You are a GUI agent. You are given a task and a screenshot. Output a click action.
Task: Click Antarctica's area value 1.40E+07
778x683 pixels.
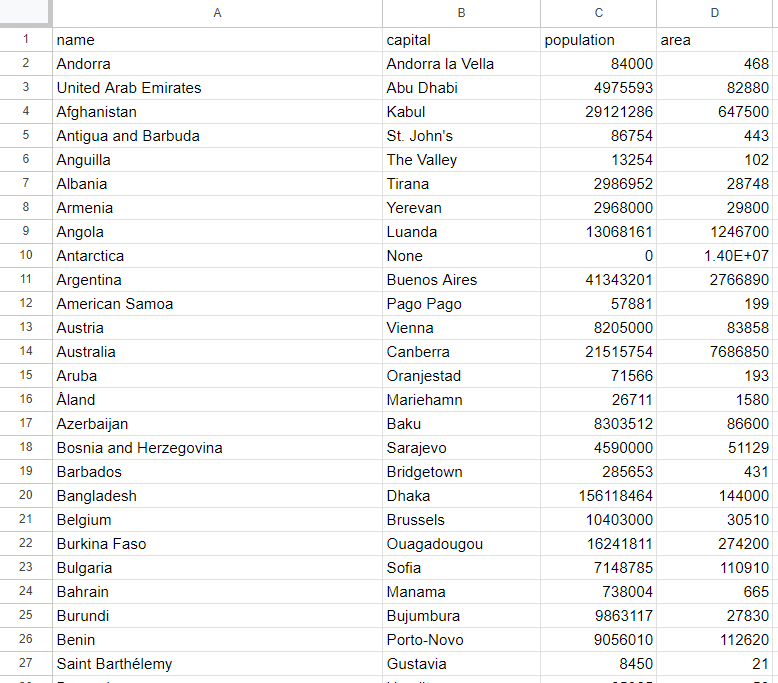pyautogui.click(x=715, y=256)
